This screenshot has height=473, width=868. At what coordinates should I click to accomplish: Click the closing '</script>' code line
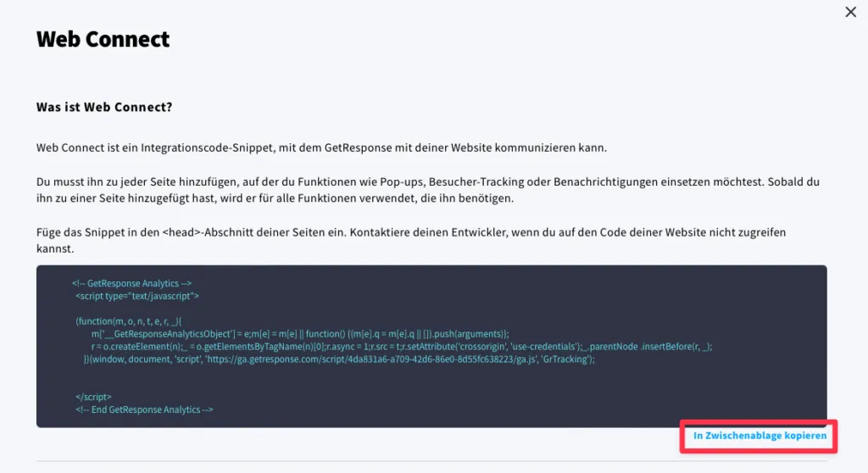(x=93, y=397)
